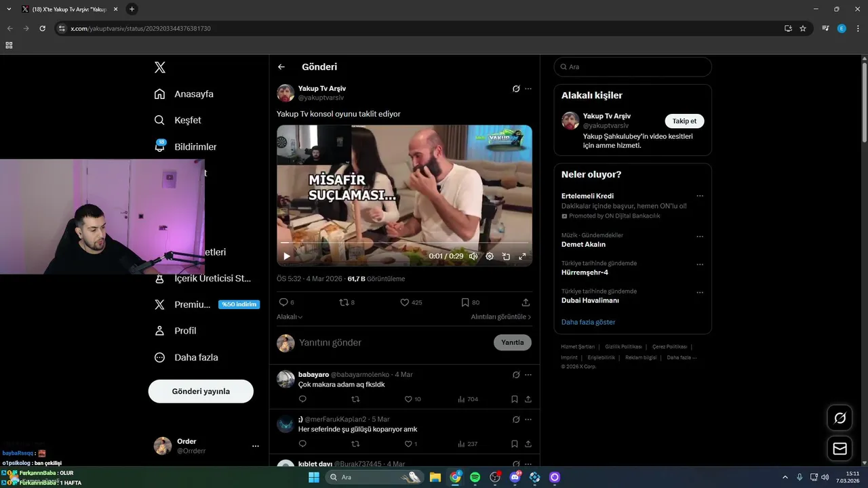This screenshot has width=868, height=488.
Task: Open Discord from the taskbar
Action: tap(515, 477)
